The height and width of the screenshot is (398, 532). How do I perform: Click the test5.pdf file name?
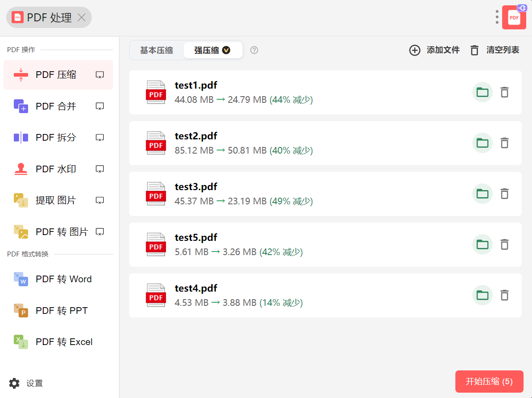tap(196, 238)
